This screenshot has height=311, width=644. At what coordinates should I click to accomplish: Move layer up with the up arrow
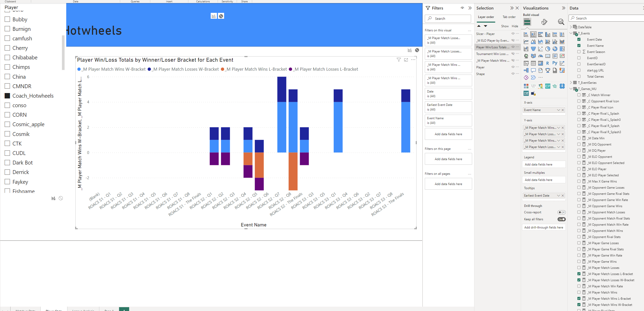[x=479, y=26]
